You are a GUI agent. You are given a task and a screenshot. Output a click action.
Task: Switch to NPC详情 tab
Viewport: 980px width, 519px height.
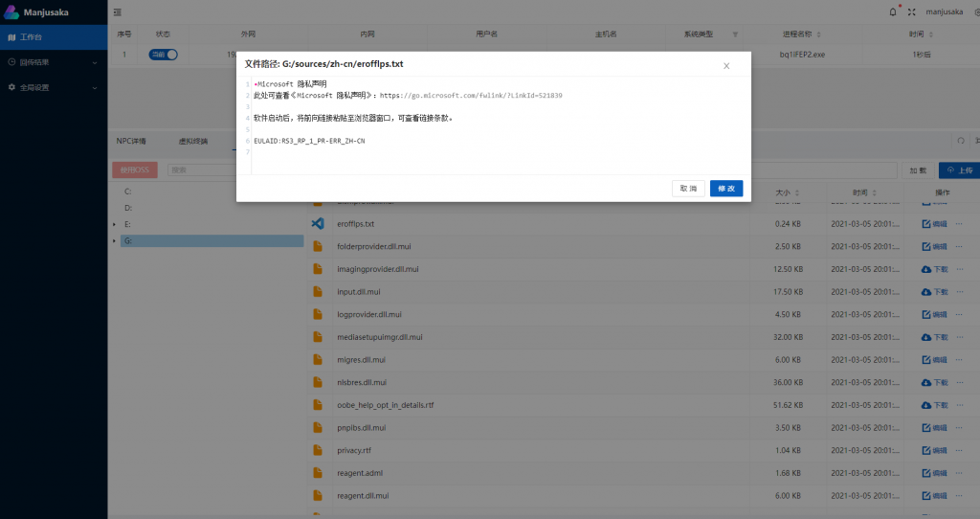pyautogui.click(x=131, y=142)
